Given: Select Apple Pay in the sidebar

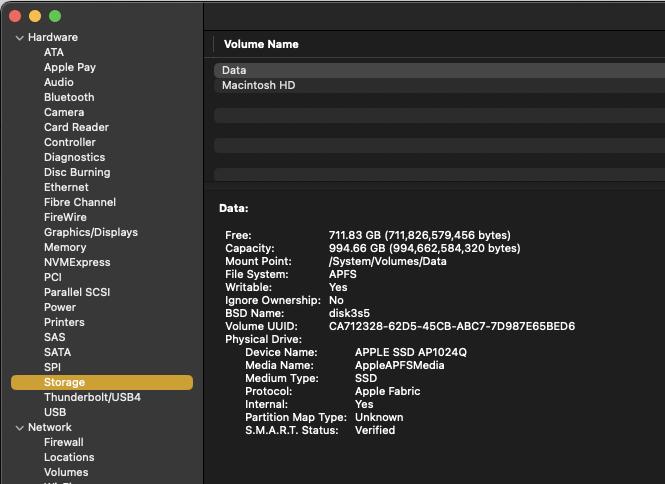Looking at the screenshot, I should point(70,67).
